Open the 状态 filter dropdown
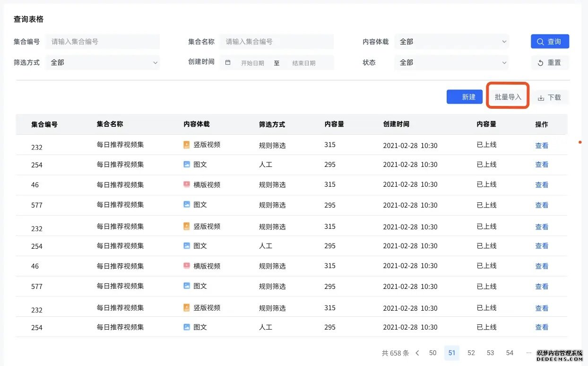The height and width of the screenshot is (366, 588). click(x=451, y=62)
